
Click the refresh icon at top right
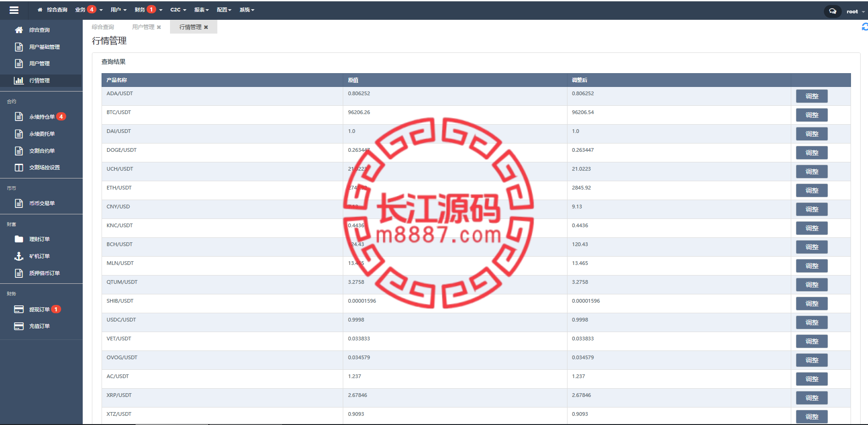coord(864,27)
